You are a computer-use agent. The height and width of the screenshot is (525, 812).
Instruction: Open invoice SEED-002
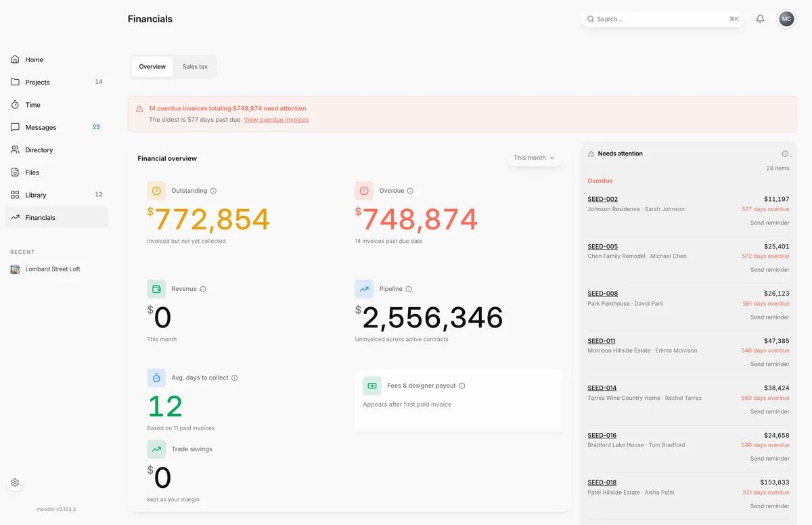click(x=603, y=199)
